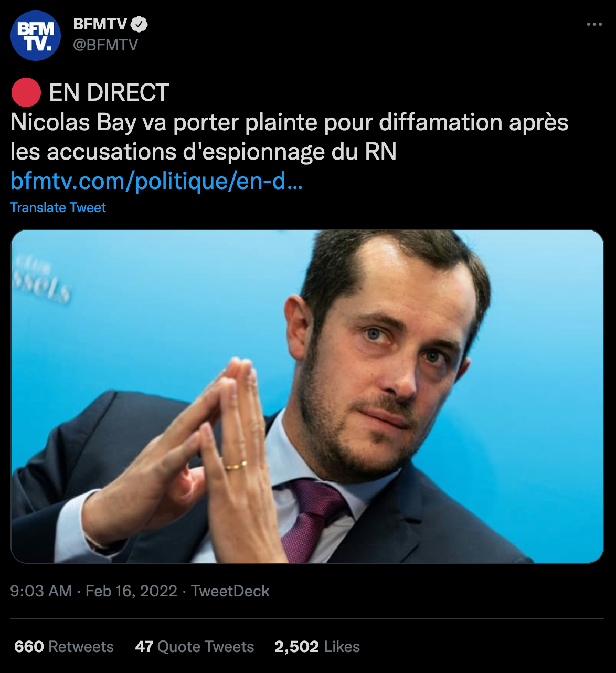Viewport: 616px width, 673px height.
Task: Open the BFMTV display name profile
Action: click(x=100, y=24)
